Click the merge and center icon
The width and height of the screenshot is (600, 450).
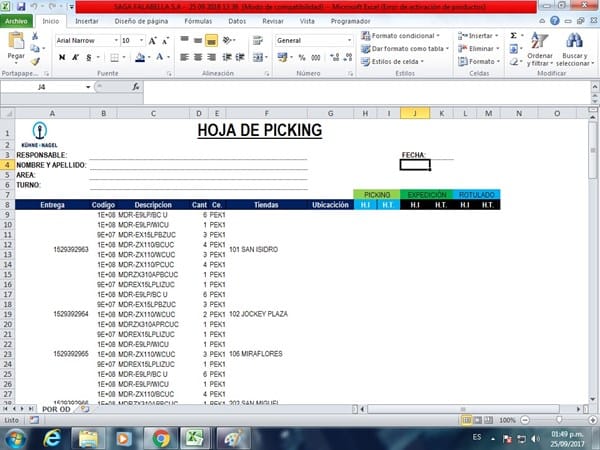[258, 57]
